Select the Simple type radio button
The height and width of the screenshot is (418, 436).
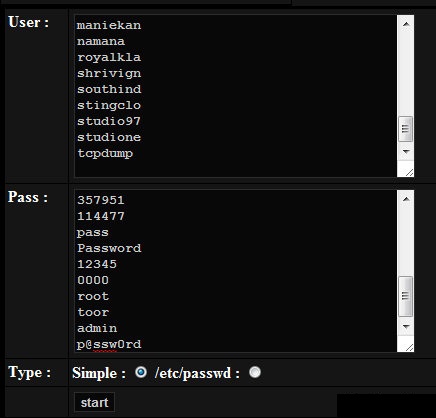coord(141,372)
